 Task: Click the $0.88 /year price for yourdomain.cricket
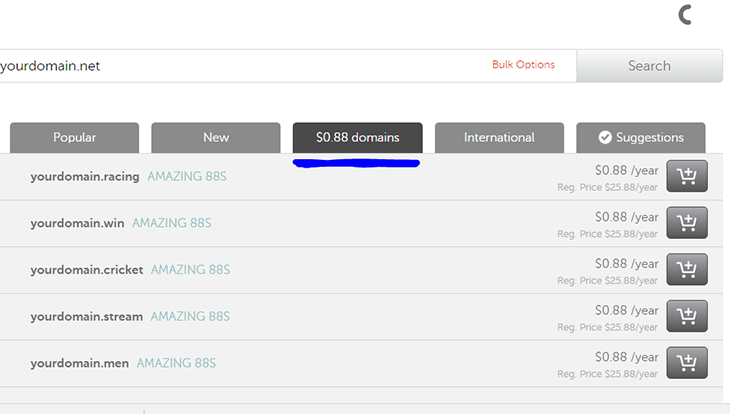(627, 264)
